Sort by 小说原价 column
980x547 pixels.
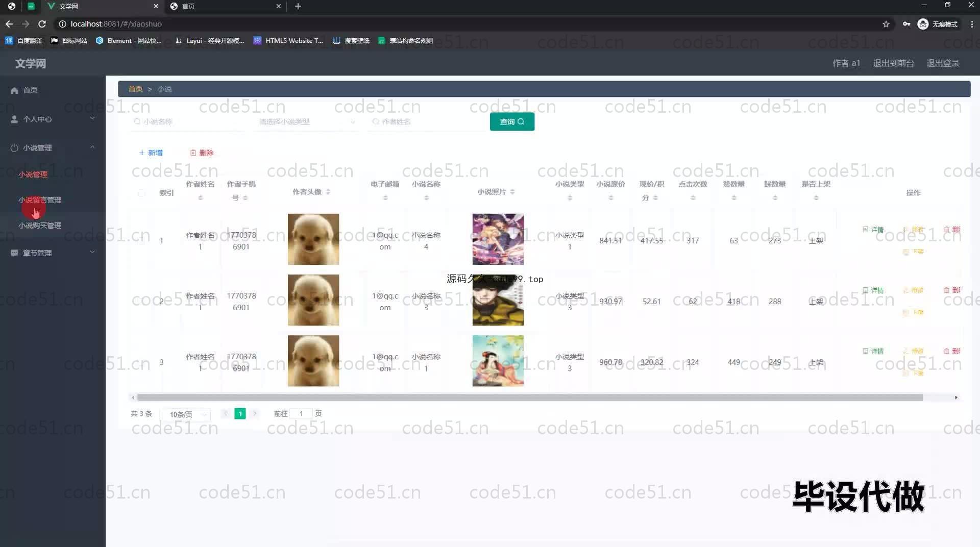610,198
